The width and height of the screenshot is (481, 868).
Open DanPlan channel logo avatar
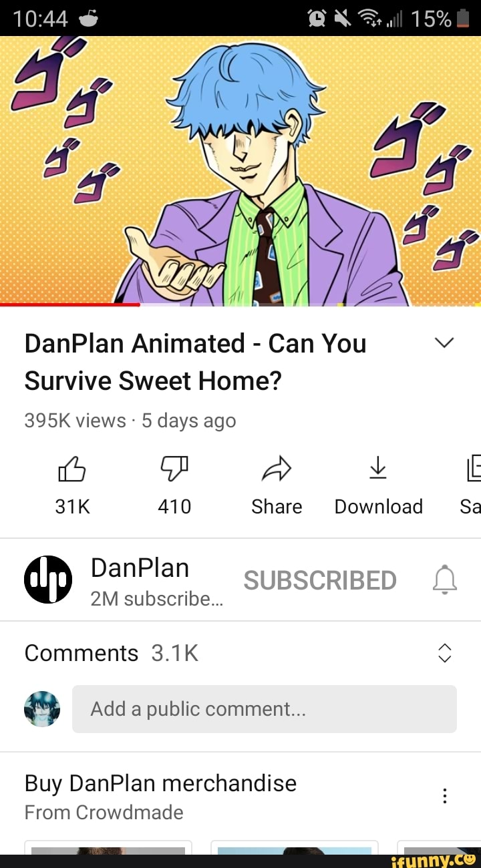point(48,579)
